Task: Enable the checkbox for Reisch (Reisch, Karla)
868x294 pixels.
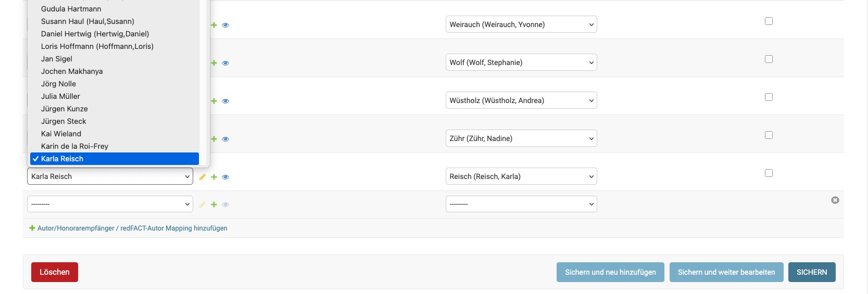Action: [x=769, y=173]
